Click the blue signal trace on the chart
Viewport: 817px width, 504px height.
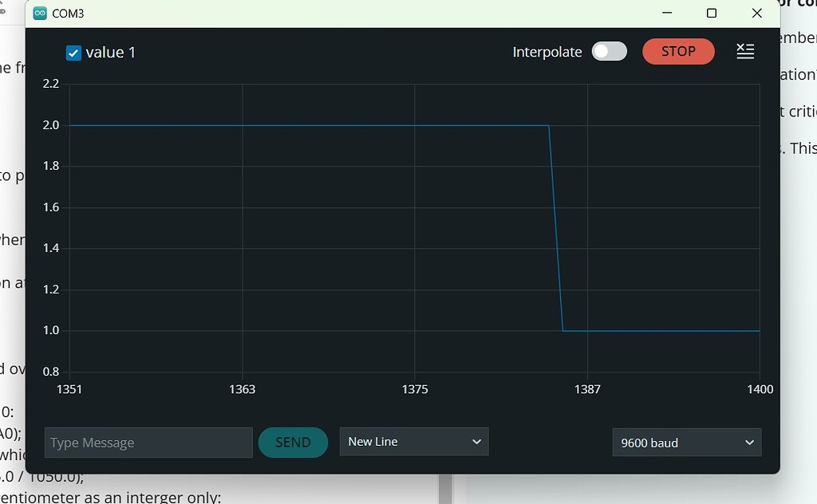pos(319,125)
